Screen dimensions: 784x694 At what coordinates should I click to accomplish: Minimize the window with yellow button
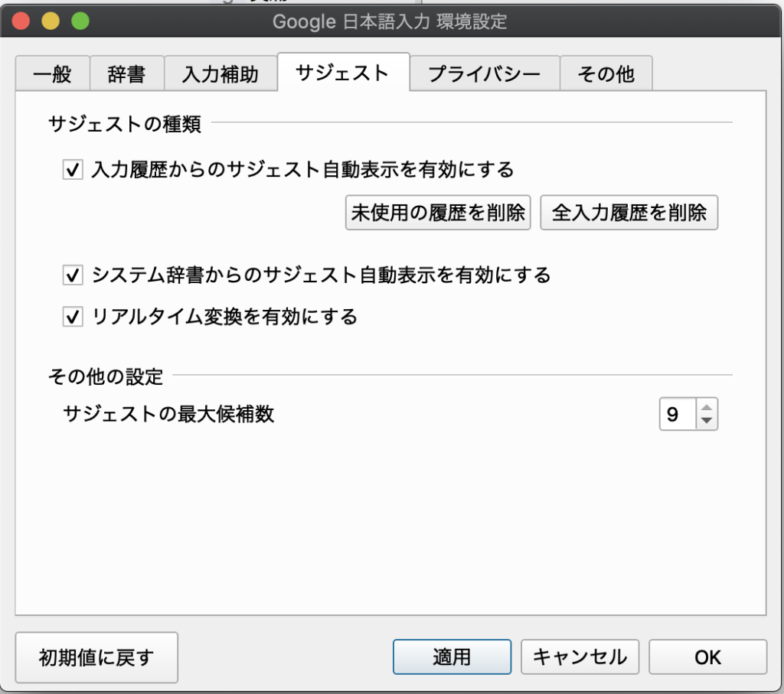click(51, 21)
